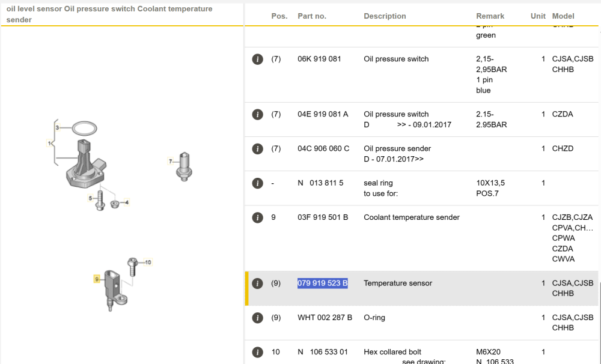Click the temperature sensor drawing in diagram
The image size is (601, 364).
click(x=114, y=290)
